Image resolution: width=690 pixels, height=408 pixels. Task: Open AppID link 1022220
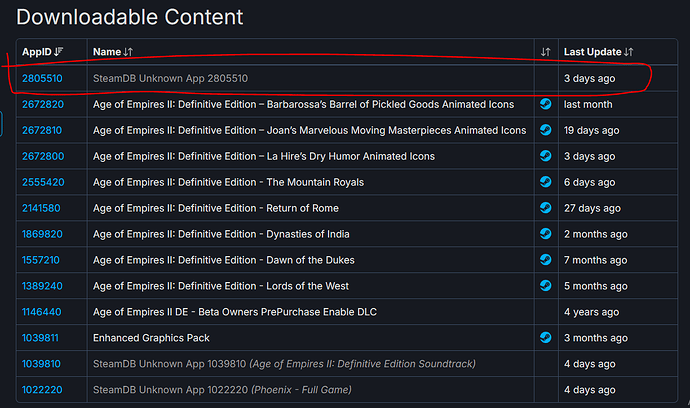tap(42, 390)
